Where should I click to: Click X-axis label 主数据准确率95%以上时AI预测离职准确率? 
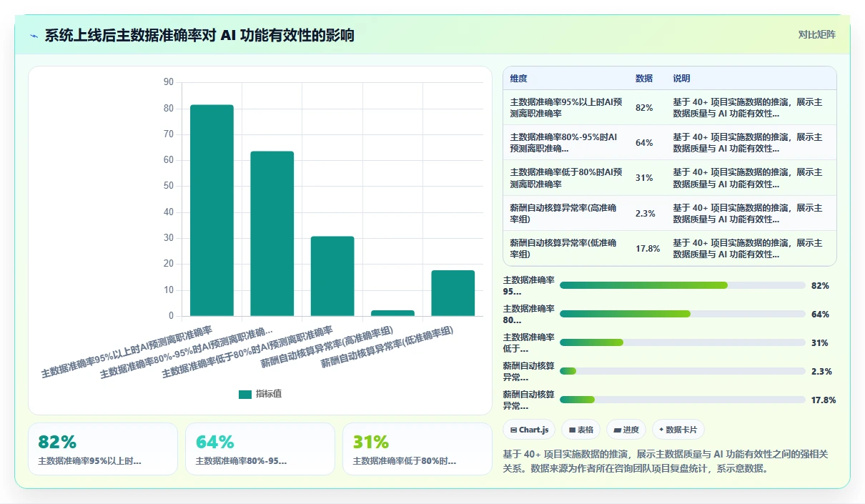(x=127, y=352)
